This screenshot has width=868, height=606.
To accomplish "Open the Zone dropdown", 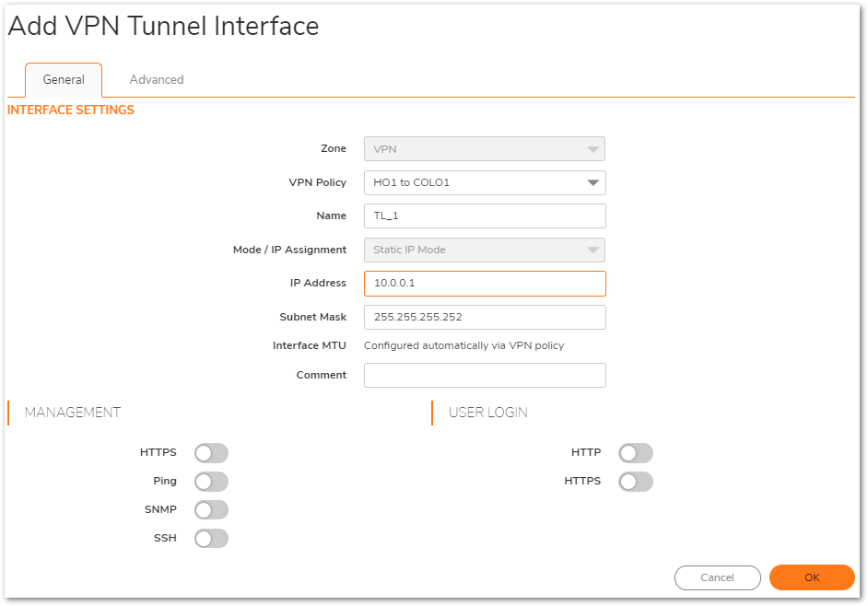I will click(484, 149).
